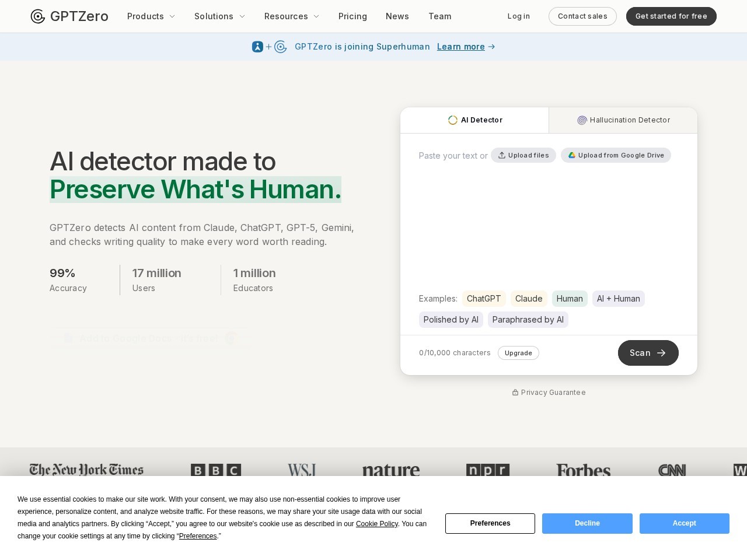This screenshot has height=560, width=747.
Task: Click the Privacy Guarantee lock icon
Action: coord(515,393)
